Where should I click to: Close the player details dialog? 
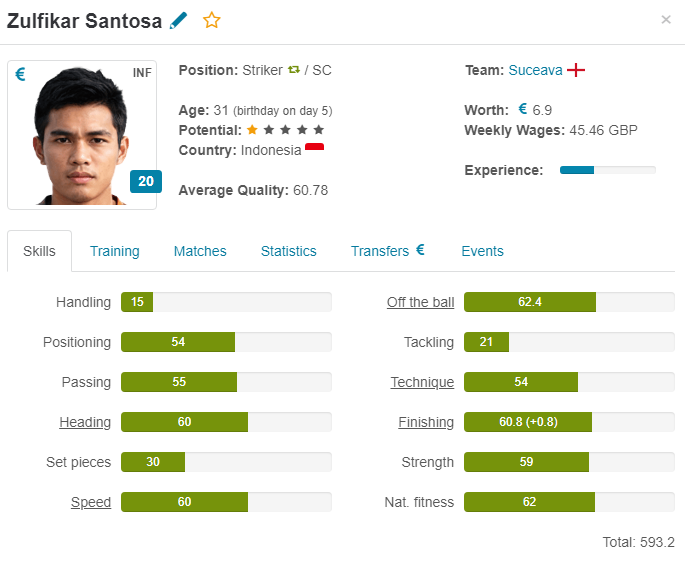tap(666, 20)
